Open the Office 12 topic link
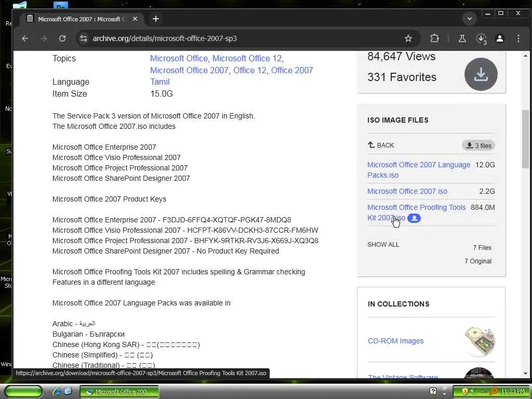Image resolution: width=532 pixels, height=399 pixels. [x=250, y=70]
